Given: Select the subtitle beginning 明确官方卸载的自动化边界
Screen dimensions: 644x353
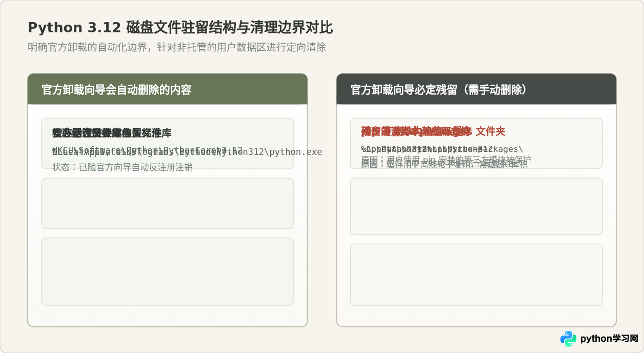Looking at the screenshot, I should 177,47.
